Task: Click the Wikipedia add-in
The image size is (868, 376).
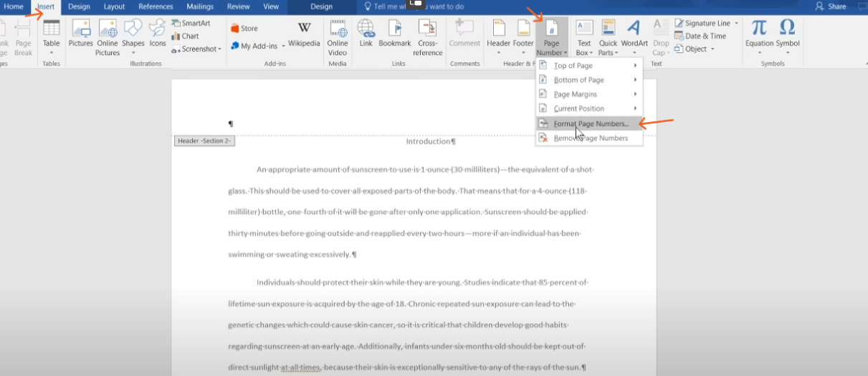Action: (x=304, y=34)
